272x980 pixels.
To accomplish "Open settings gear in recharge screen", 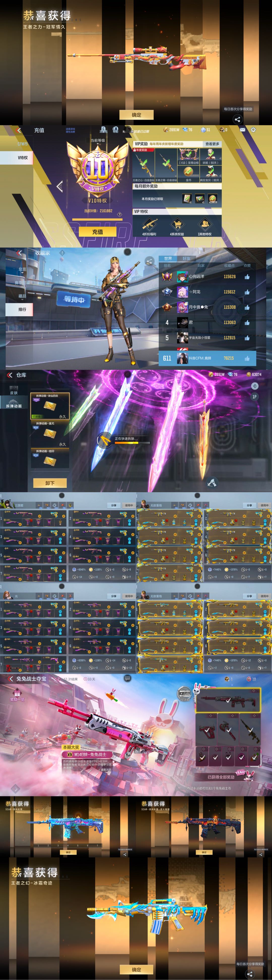I will tap(253, 130).
